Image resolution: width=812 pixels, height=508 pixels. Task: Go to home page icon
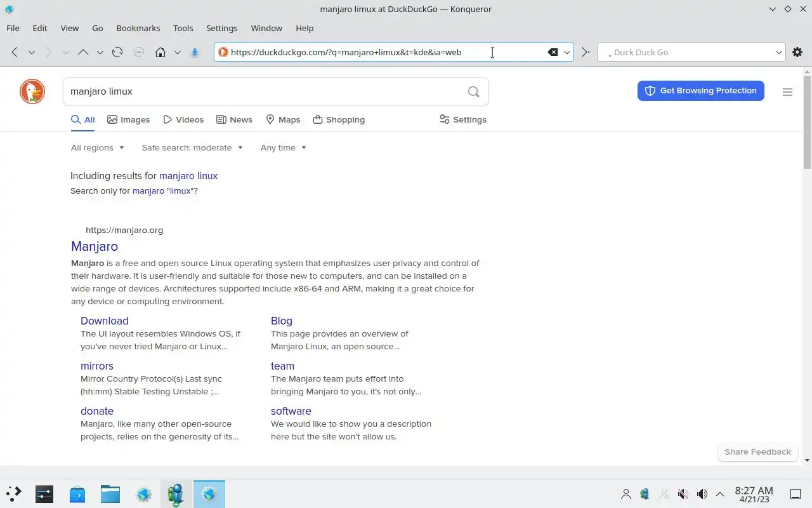click(160, 52)
